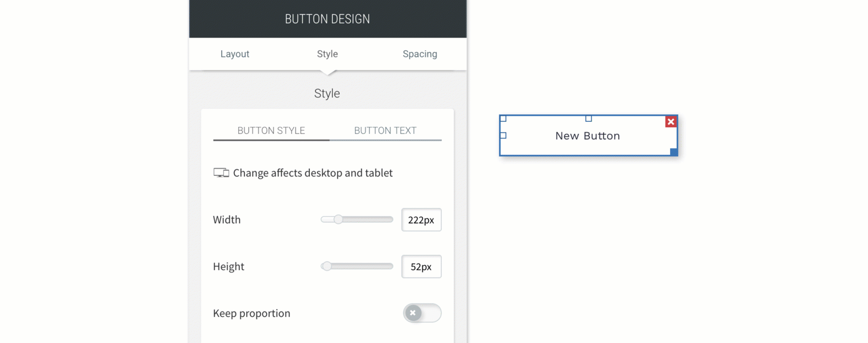Click the Height label
Screen dimensions: 868x343
point(228,266)
